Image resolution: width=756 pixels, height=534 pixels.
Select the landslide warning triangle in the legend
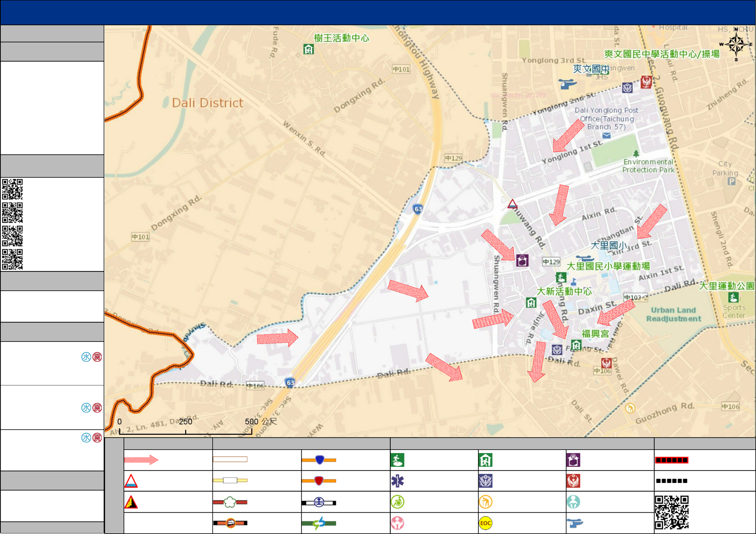click(x=131, y=502)
